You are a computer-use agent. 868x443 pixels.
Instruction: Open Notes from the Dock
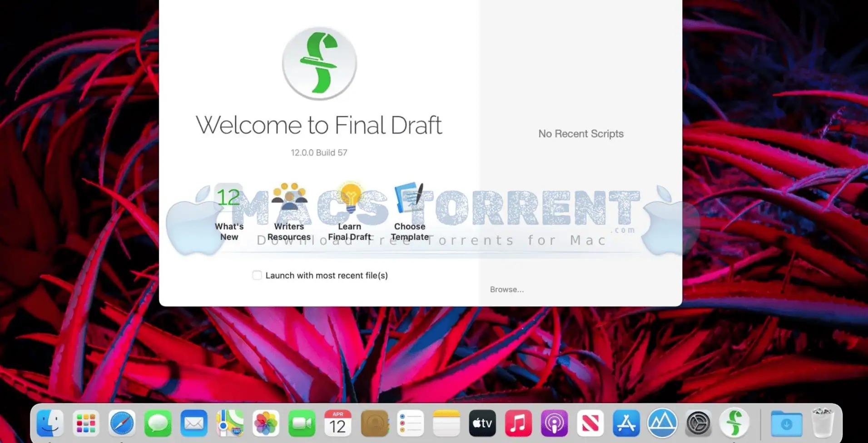click(x=446, y=423)
